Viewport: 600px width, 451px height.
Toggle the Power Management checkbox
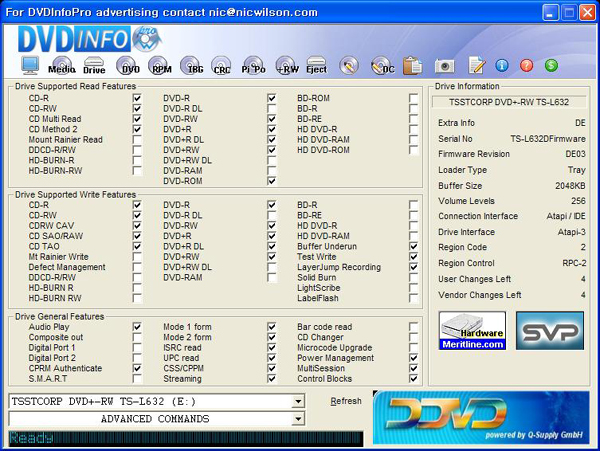(413, 358)
